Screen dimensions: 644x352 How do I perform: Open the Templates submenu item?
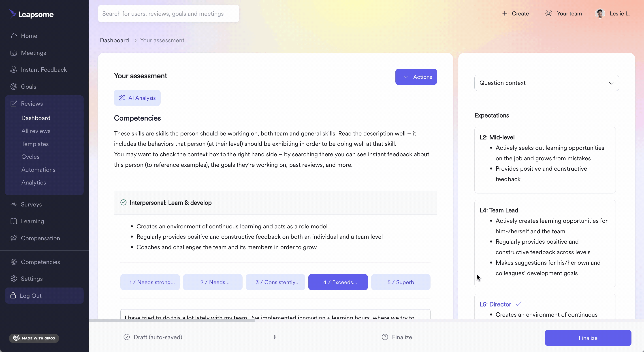coord(35,144)
